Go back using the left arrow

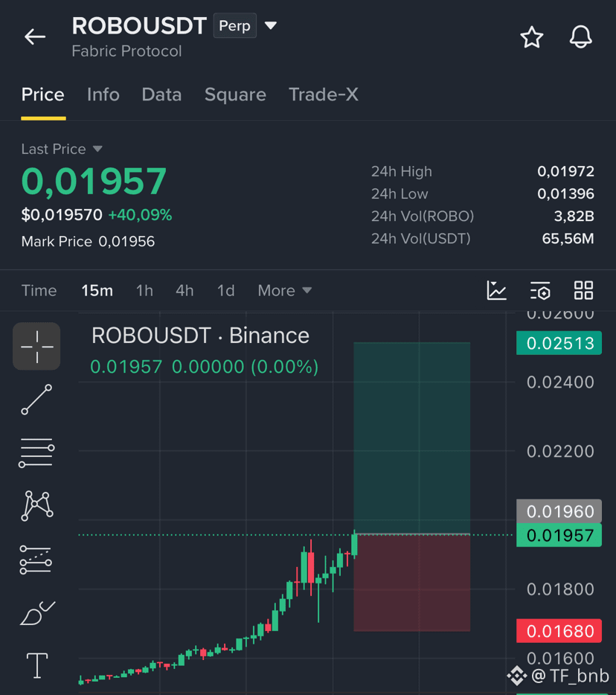click(x=35, y=36)
